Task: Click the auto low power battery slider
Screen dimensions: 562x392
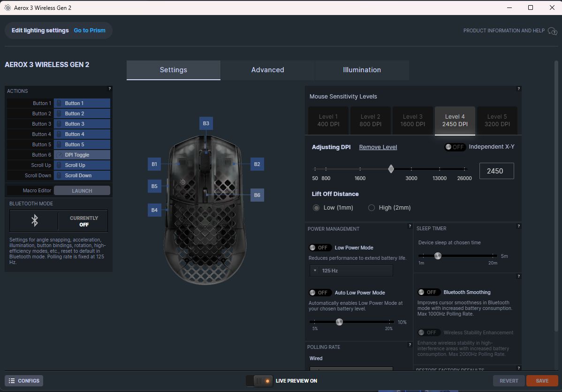Action: tap(339, 322)
